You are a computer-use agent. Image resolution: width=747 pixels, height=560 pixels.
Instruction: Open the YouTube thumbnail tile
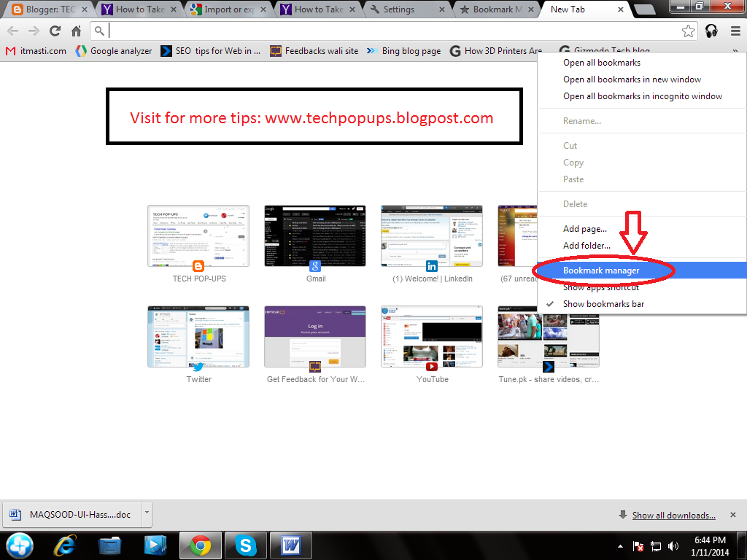click(432, 336)
